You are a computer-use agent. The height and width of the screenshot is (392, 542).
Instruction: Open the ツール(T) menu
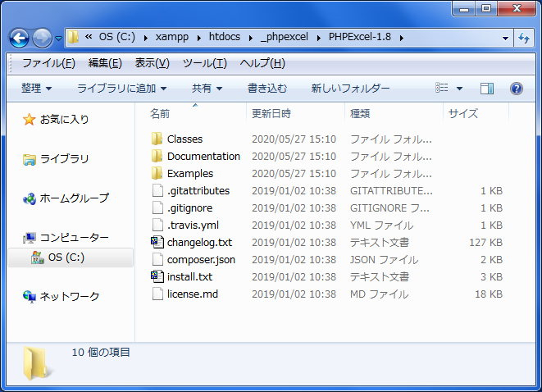pyautogui.click(x=205, y=63)
